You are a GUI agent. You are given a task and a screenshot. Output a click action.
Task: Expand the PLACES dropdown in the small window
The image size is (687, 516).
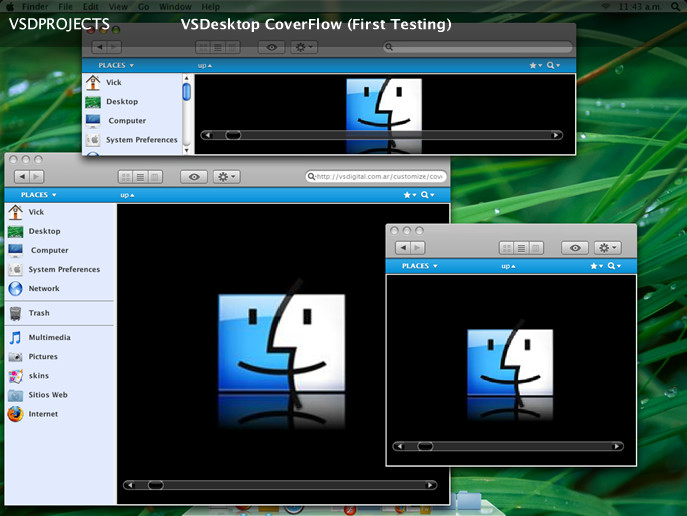(420, 266)
